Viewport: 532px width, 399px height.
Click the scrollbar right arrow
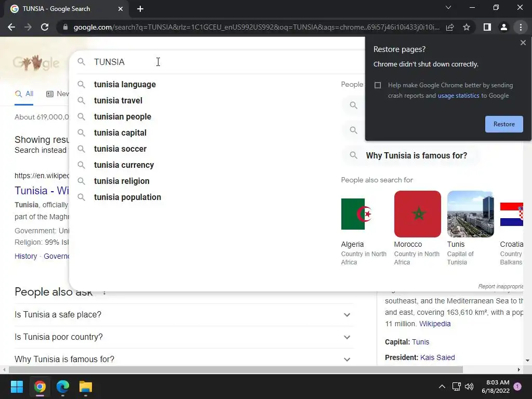(x=519, y=369)
